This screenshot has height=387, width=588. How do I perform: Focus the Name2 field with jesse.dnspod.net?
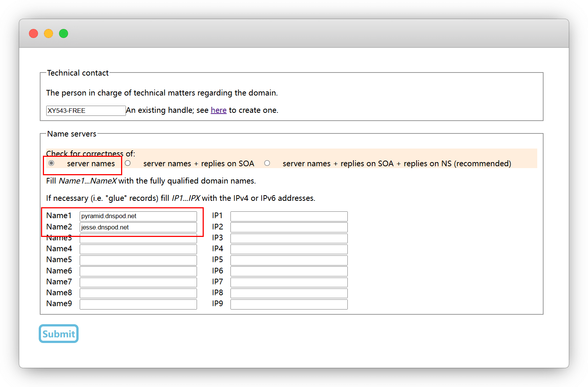[138, 227]
